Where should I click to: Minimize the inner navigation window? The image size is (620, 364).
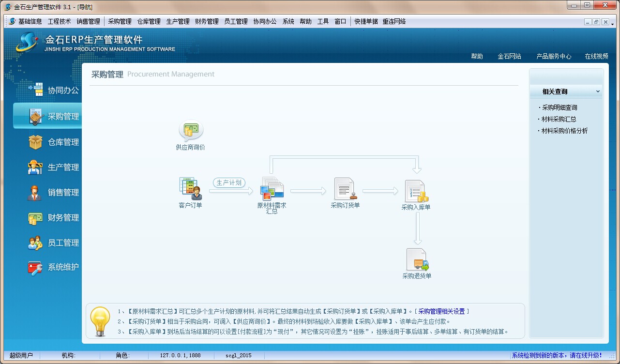pos(588,22)
